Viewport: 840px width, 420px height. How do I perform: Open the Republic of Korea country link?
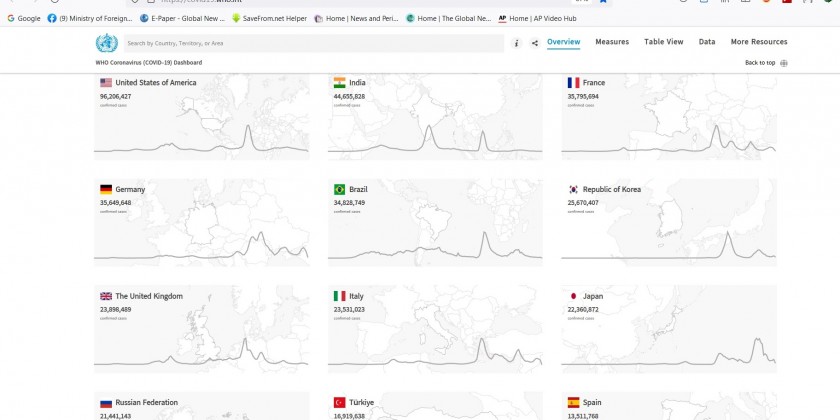pyautogui.click(x=611, y=189)
